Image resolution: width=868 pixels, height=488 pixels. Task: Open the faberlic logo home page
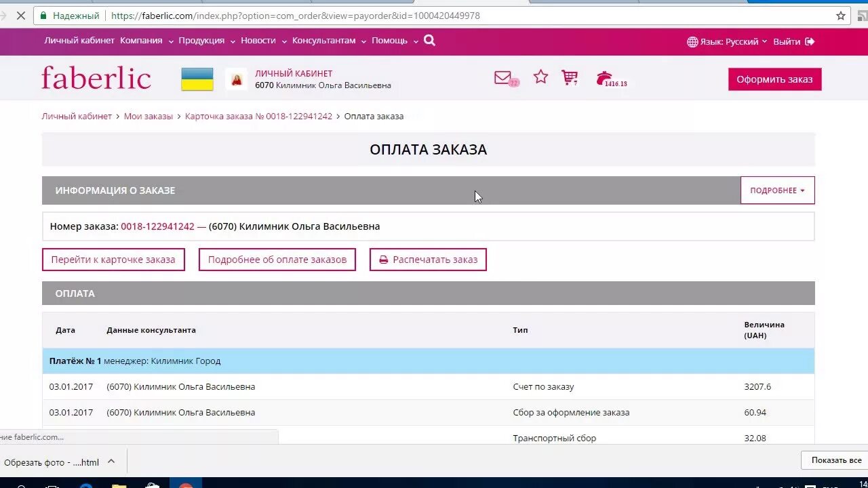[96, 78]
